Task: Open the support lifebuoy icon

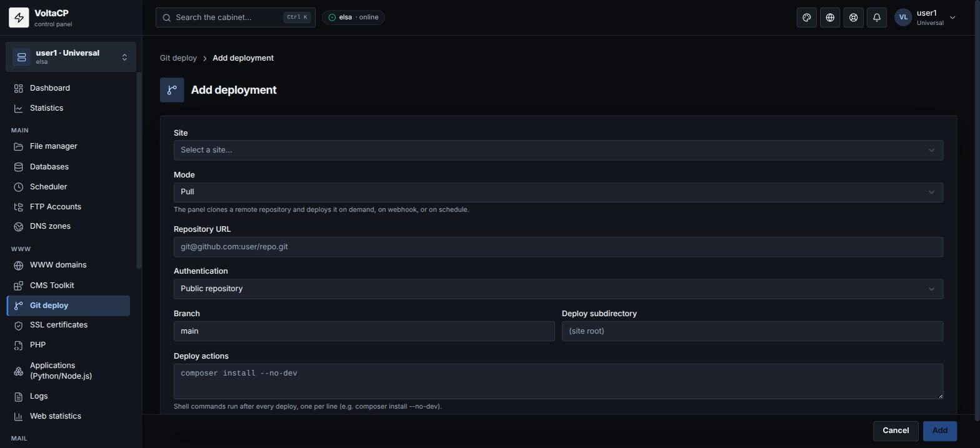Action: (853, 17)
